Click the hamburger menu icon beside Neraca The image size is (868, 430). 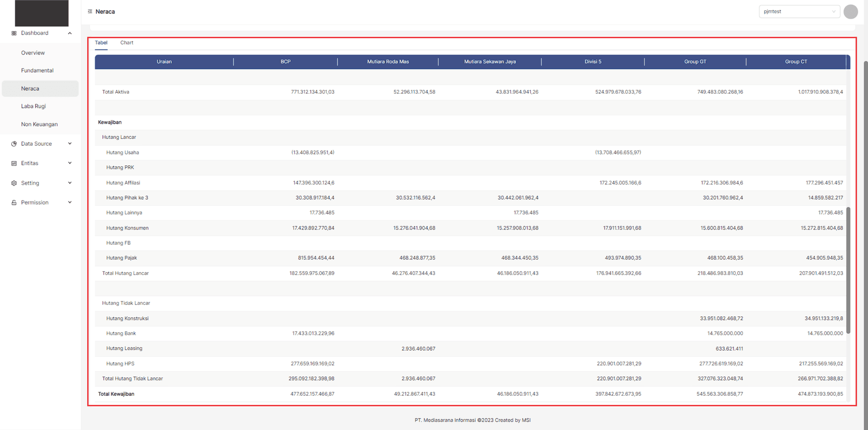(90, 12)
